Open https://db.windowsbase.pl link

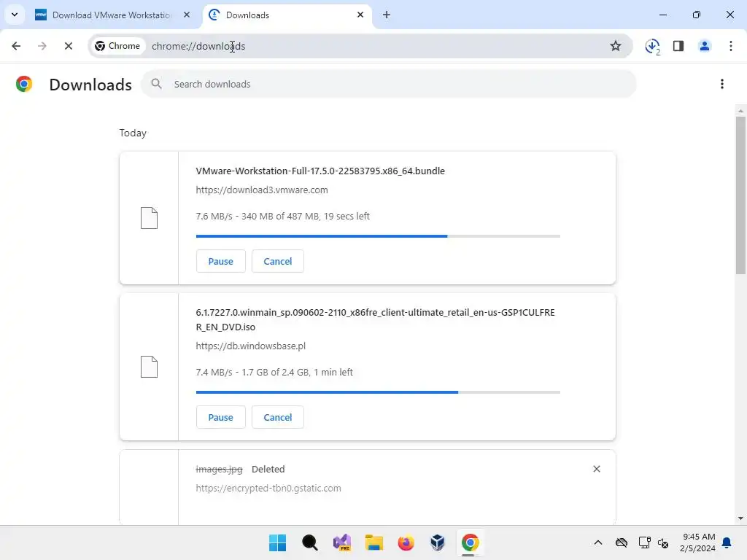251,346
